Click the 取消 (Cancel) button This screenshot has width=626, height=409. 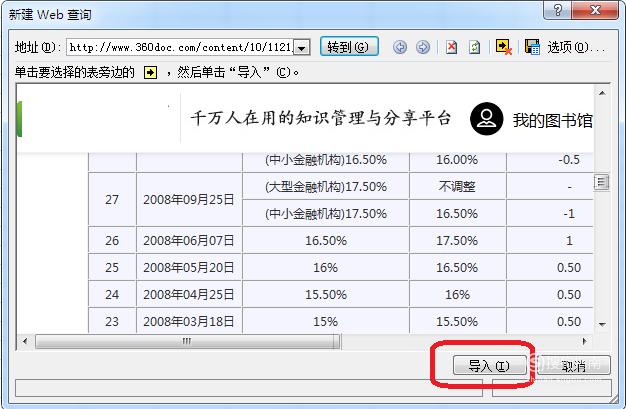click(573, 365)
